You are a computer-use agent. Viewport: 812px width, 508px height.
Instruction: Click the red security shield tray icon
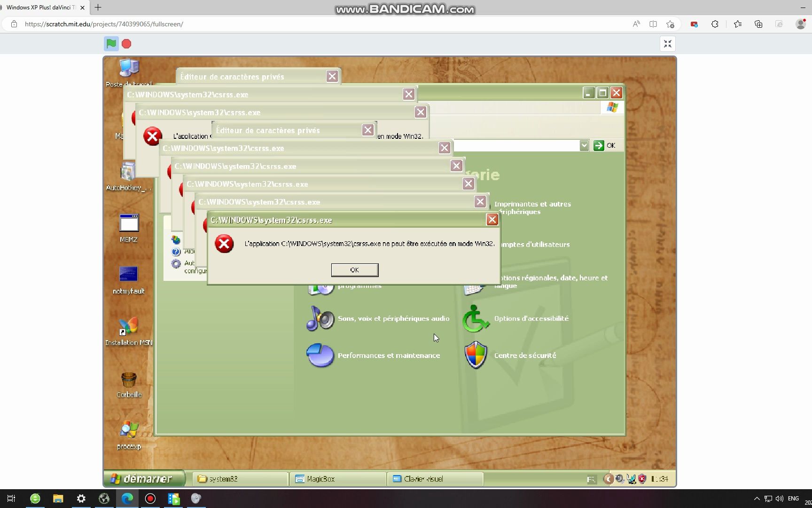[642, 479]
